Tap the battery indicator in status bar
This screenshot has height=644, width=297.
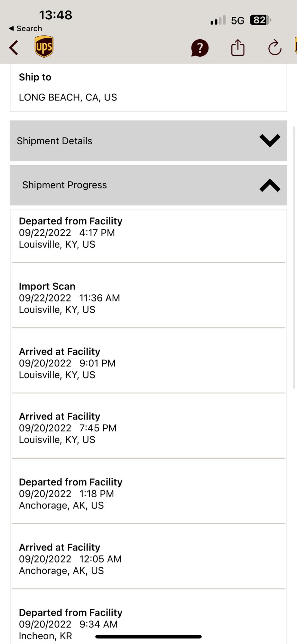[x=260, y=20]
